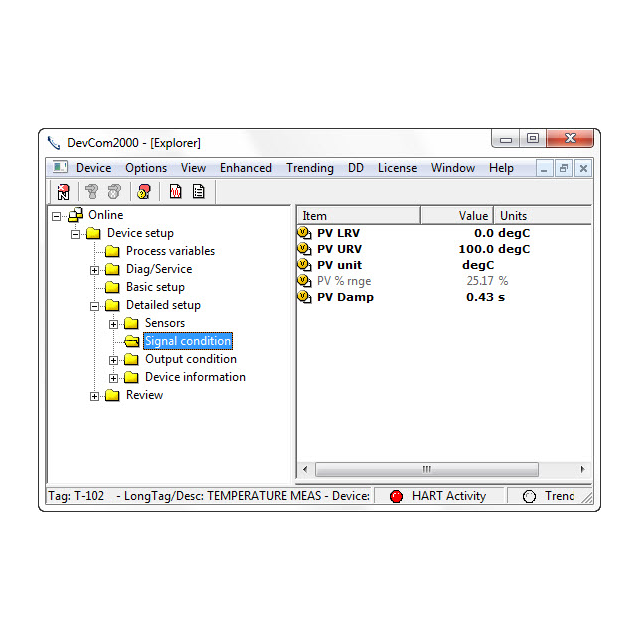Screen dimensions: 640x640
Task: Collapse the Detailed setup node
Action: [x=94, y=306]
